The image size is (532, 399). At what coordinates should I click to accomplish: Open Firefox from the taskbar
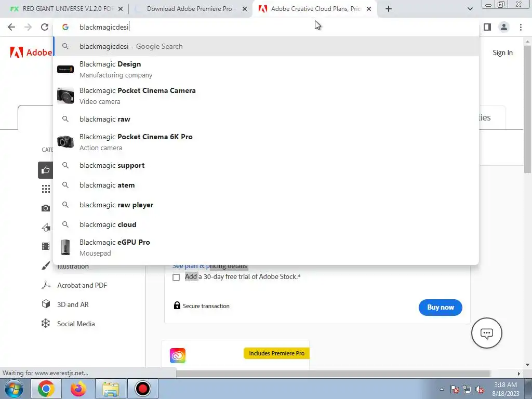coord(78,389)
